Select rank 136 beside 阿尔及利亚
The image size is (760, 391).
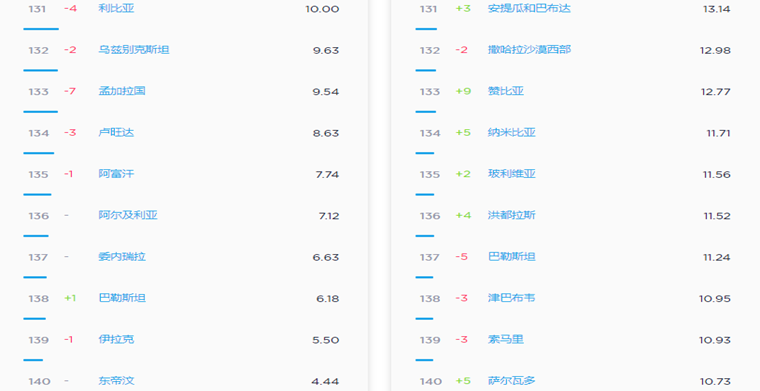click(x=38, y=216)
